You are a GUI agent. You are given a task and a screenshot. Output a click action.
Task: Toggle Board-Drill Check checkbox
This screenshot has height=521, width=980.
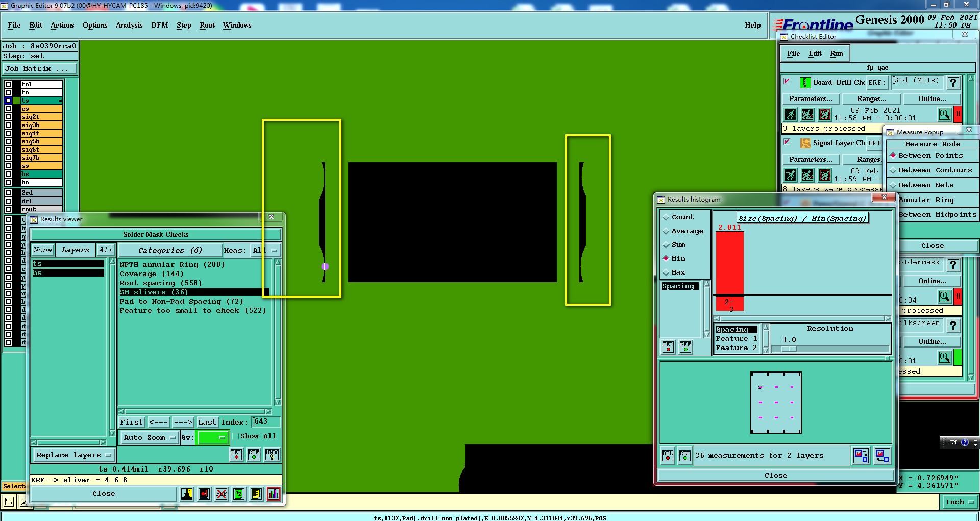pos(787,81)
